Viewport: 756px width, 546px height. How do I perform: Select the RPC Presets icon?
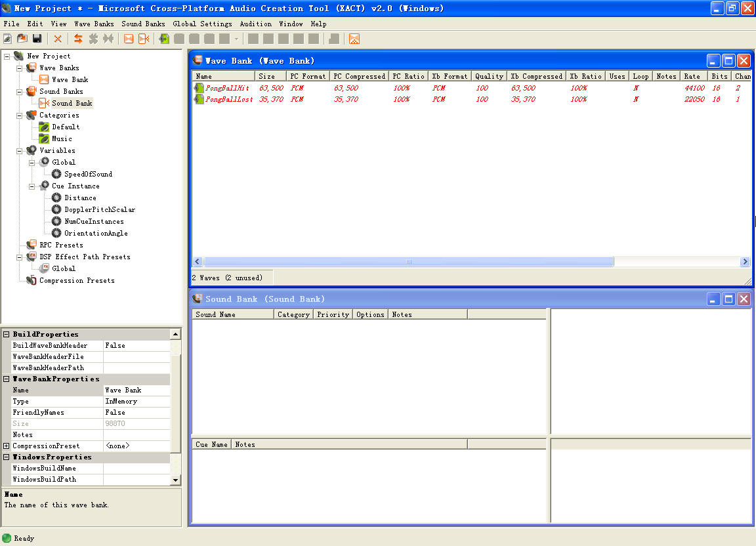pyautogui.click(x=31, y=245)
